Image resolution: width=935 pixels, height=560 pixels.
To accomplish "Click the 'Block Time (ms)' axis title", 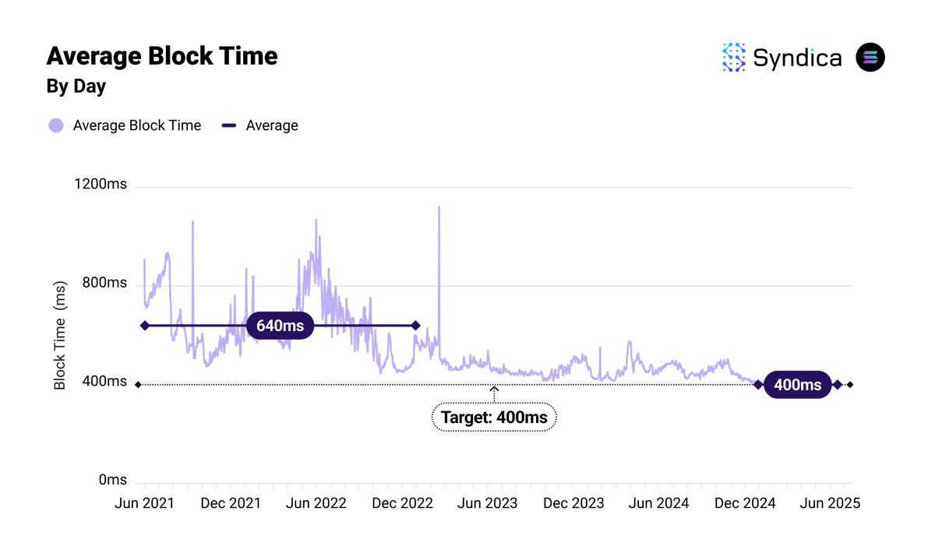I will point(60,336).
